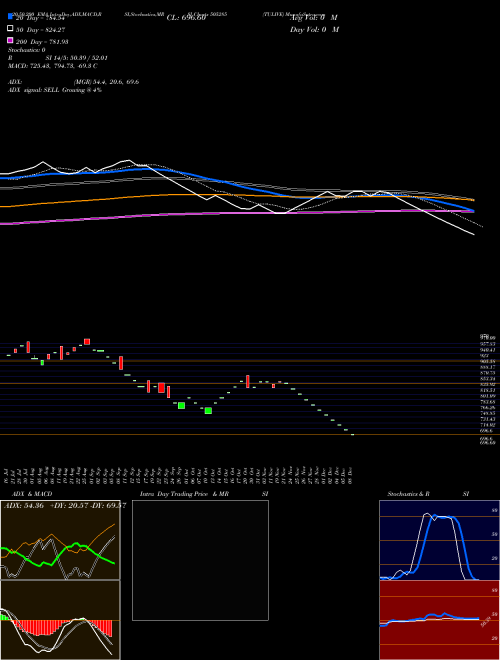500x660 pixels.
Task: Click the 'Day Vol: 0 M' label
Action: 314,30
